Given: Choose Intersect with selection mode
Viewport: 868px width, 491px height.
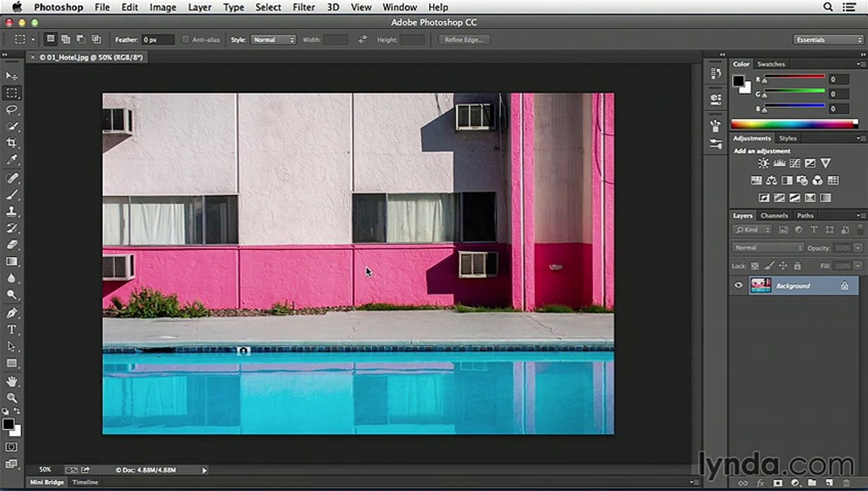Looking at the screenshot, I should 96,40.
